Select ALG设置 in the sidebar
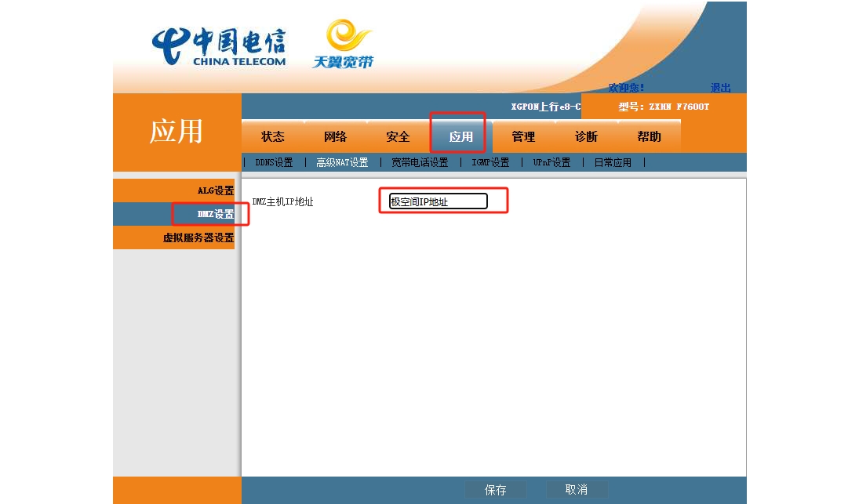The width and height of the screenshot is (848, 504). [x=215, y=190]
